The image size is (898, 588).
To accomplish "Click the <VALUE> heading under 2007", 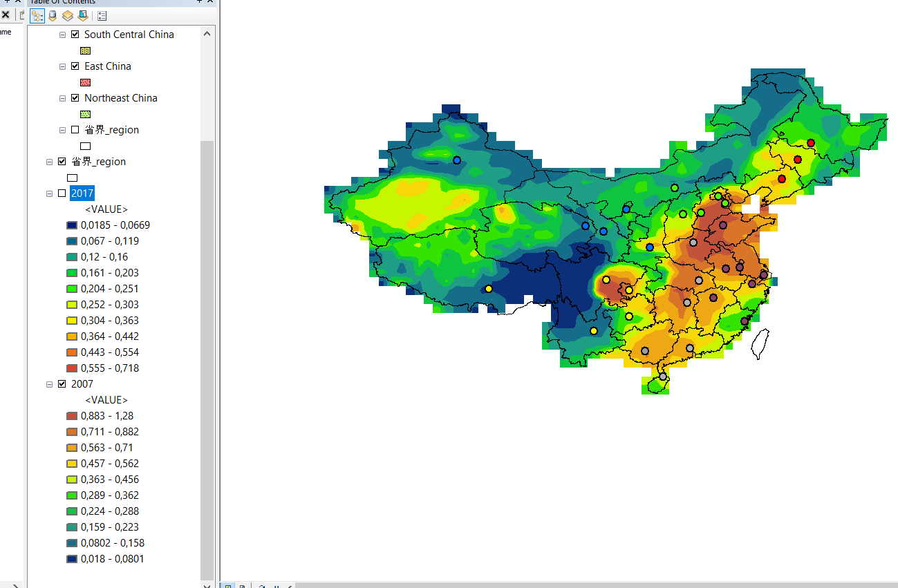I will point(106,399).
